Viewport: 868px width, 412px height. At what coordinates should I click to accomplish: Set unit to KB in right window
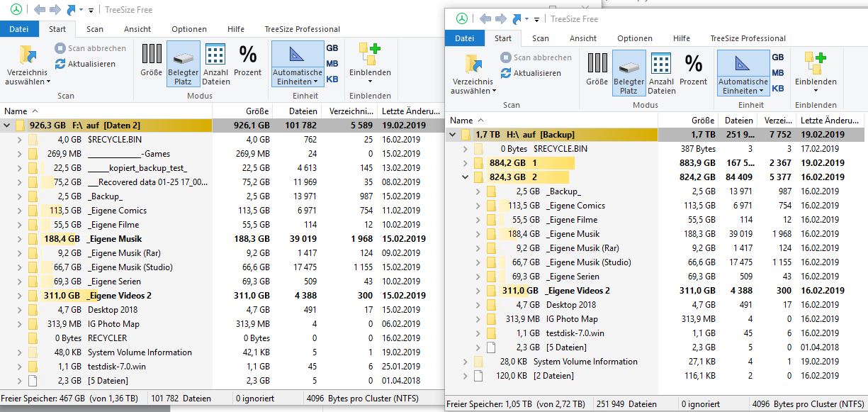tap(777, 89)
